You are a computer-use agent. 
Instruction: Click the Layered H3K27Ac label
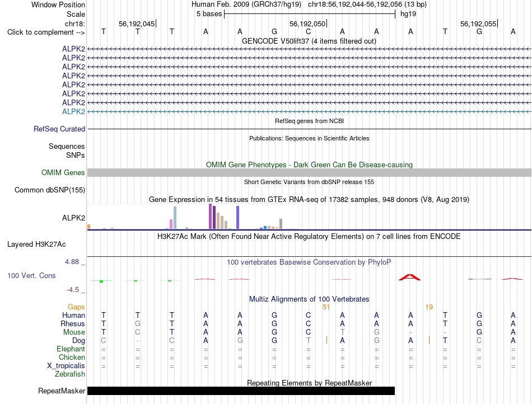tap(36, 245)
